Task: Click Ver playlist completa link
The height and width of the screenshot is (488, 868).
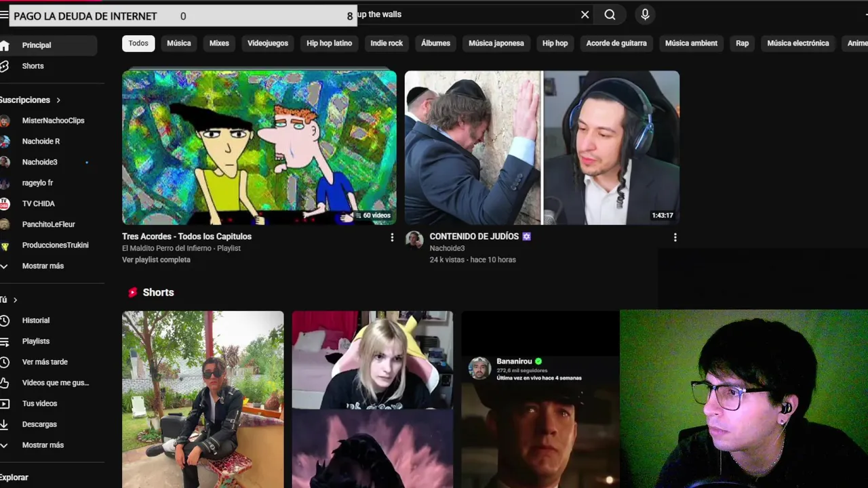Action: click(x=156, y=260)
